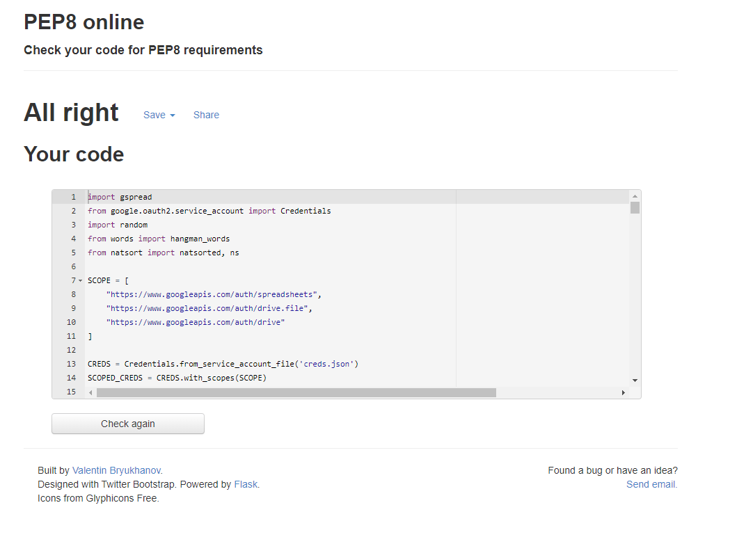Click the code editor scroll up arrow
Image resolution: width=753 pixels, height=560 pixels.
(635, 196)
